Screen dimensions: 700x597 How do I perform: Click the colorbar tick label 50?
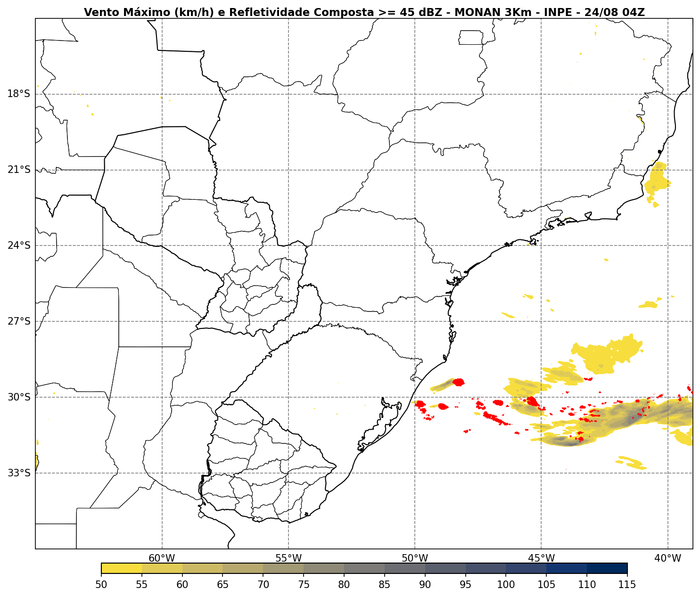[x=101, y=585]
